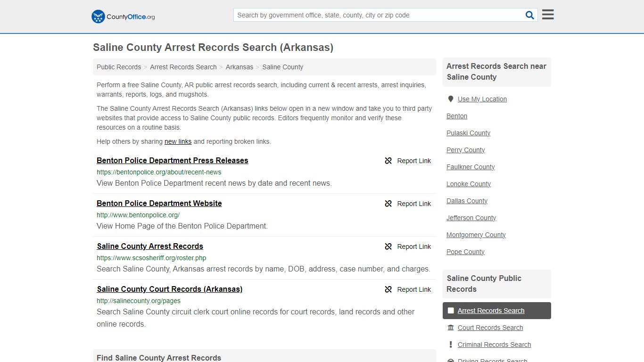Open Saline County Court Records (Arkansas)

(x=170, y=289)
